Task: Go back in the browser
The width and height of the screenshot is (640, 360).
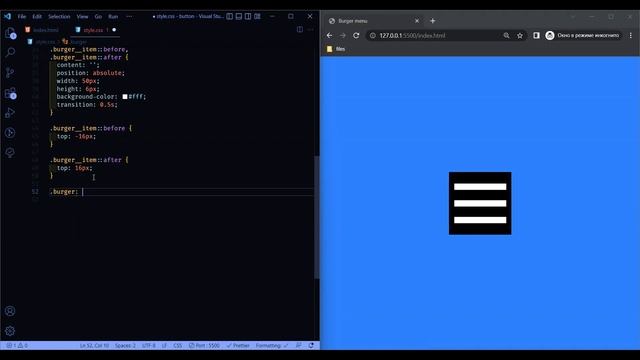Action: (x=329, y=36)
